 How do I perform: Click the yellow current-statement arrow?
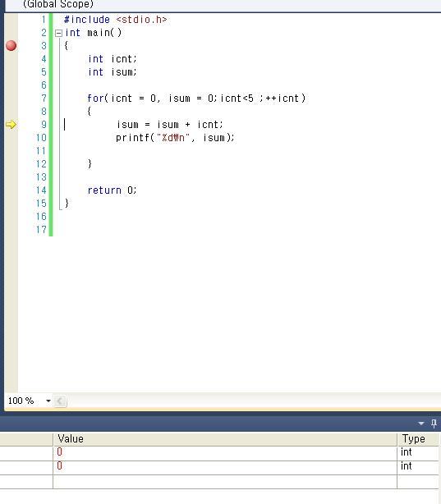pyautogui.click(x=11, y=125)
